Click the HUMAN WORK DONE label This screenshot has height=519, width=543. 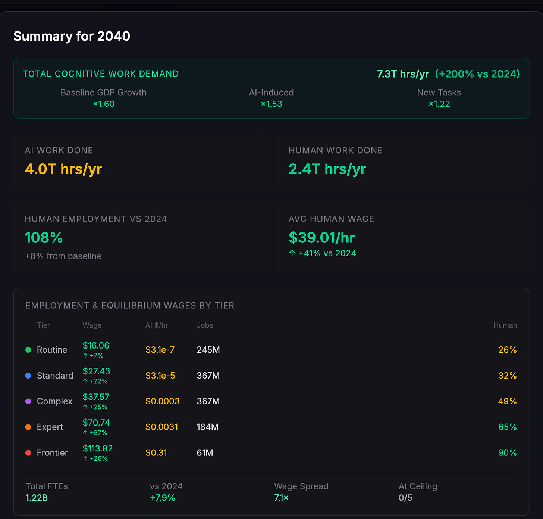(335, 150)
